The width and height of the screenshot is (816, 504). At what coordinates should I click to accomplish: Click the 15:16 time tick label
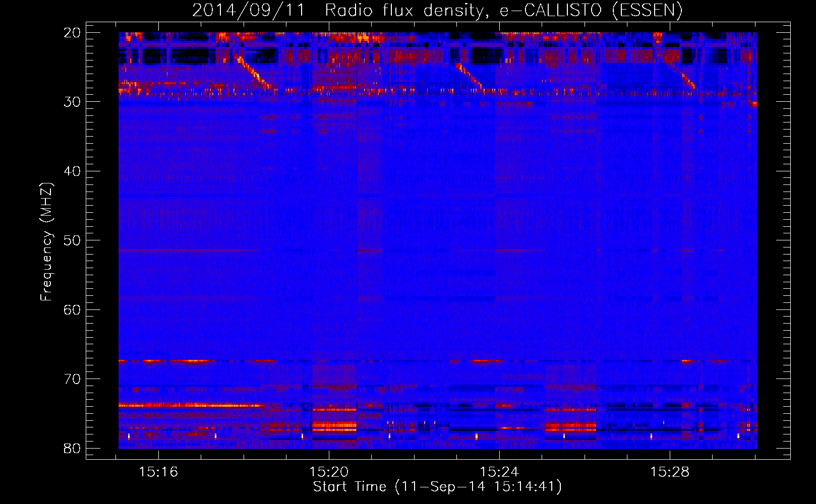coord(158,472)
